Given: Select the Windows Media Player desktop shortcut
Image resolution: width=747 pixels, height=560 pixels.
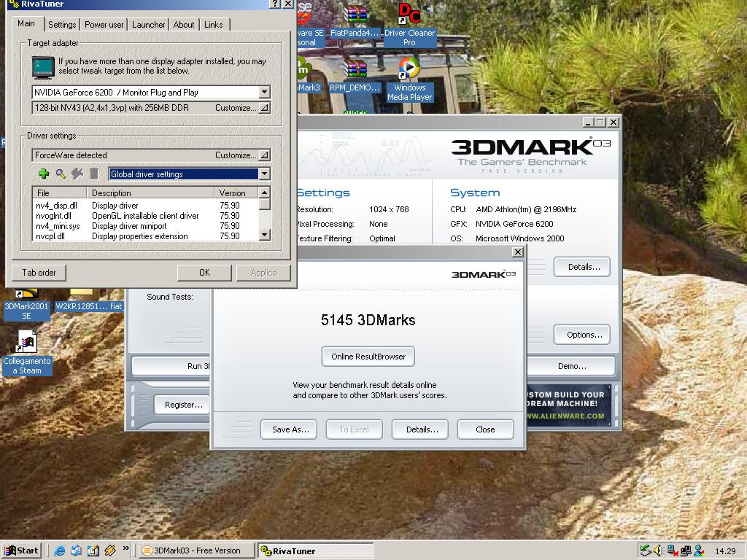Looking at the screenshot, I should click(x=410, y=80).
